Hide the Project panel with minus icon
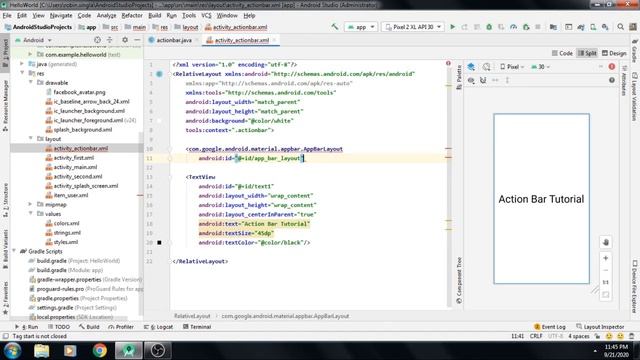Image resolution: width=640 pixels, height=360 pixels. [x=137, y=40]
